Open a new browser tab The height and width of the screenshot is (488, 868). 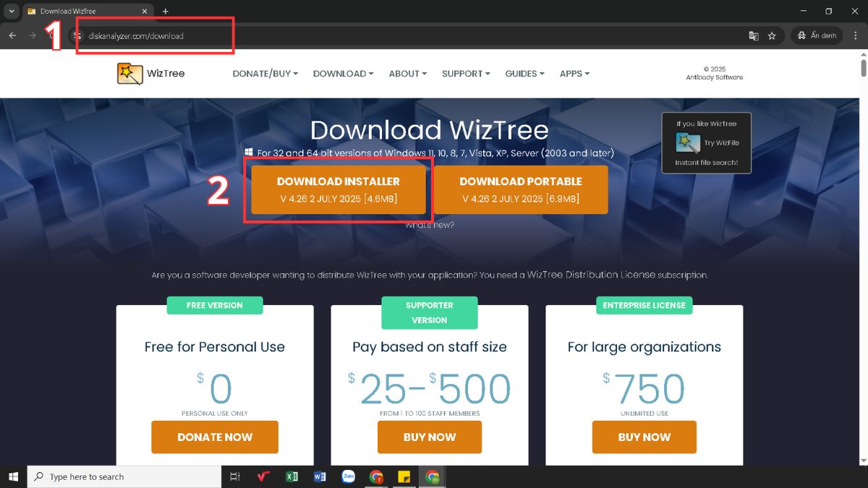(165, 11)
